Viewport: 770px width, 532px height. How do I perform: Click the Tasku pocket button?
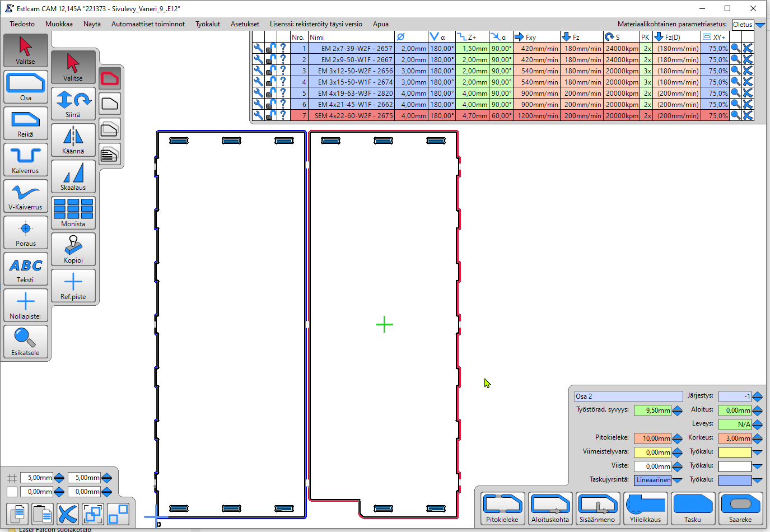[693, 508]
